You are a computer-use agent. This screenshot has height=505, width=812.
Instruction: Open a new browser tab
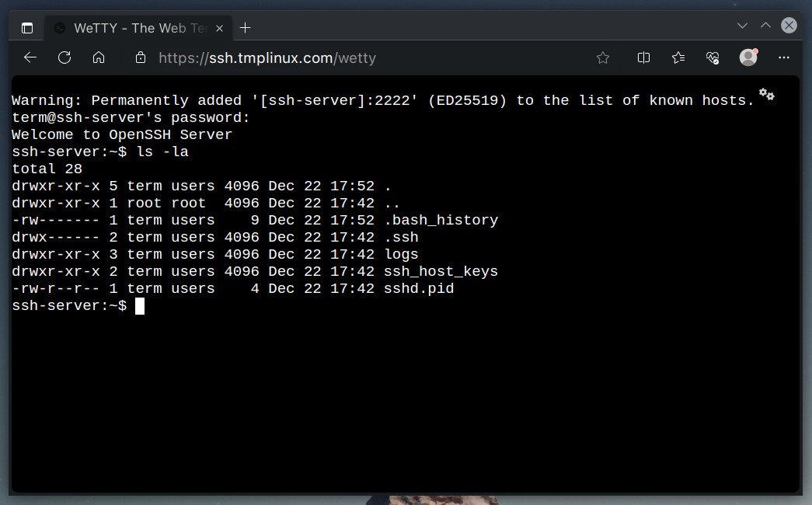pyautogui.click(x=246, y=28)
